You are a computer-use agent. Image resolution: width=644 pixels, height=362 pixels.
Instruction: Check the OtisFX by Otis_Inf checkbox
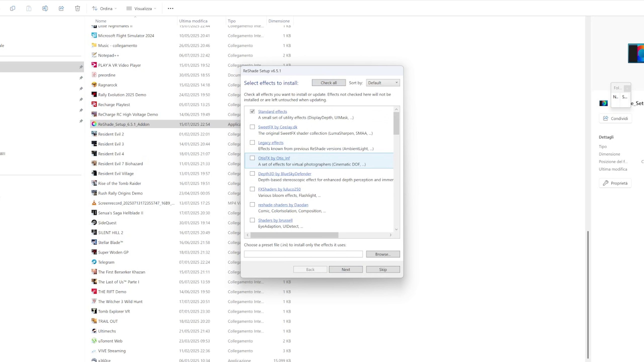pos(252,158)
